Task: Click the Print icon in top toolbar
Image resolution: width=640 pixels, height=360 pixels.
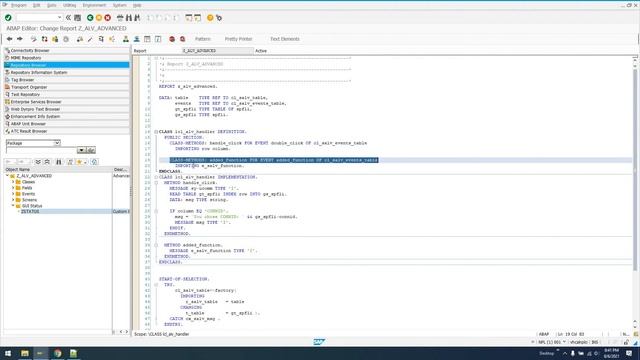Action: coord(120,18)
